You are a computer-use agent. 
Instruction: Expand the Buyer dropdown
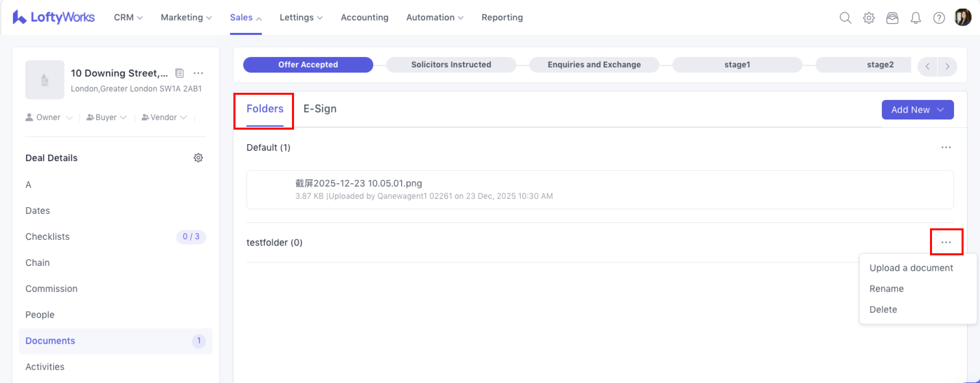(x=107, y=117)
